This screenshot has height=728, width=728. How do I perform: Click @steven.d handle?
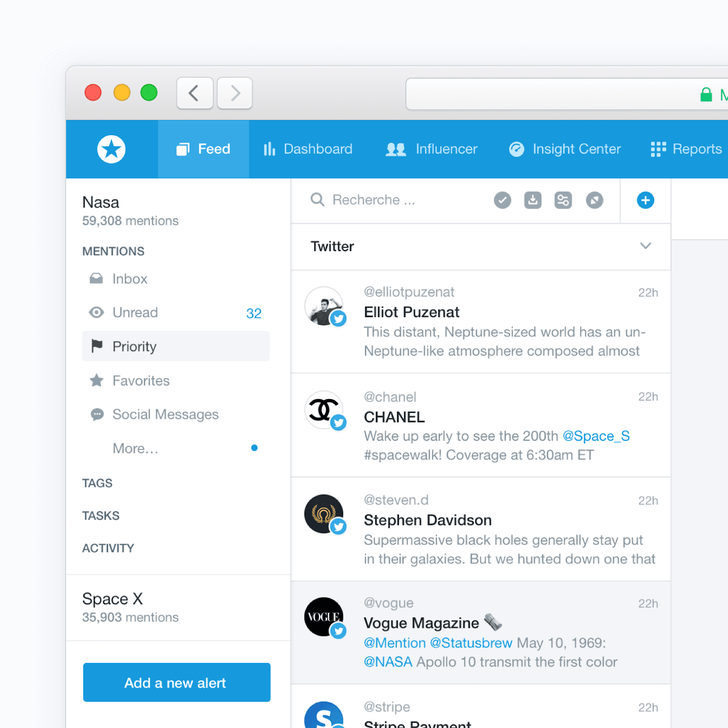click(396, 500)
